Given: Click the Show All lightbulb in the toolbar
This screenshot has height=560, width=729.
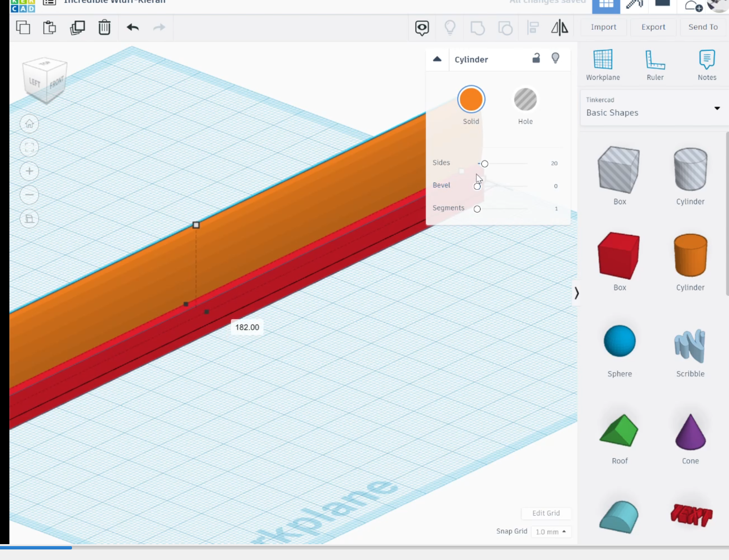Looking at the screenshot, I should tap(450, 27).
